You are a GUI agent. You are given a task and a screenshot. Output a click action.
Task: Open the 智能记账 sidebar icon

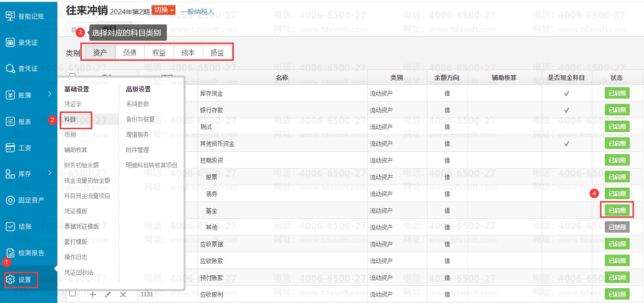pos(10,16)
